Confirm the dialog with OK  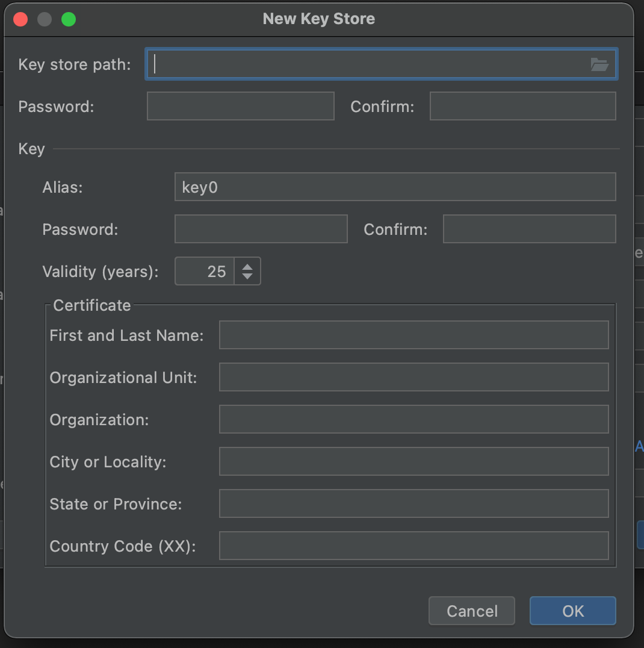(x=572, y=611)
